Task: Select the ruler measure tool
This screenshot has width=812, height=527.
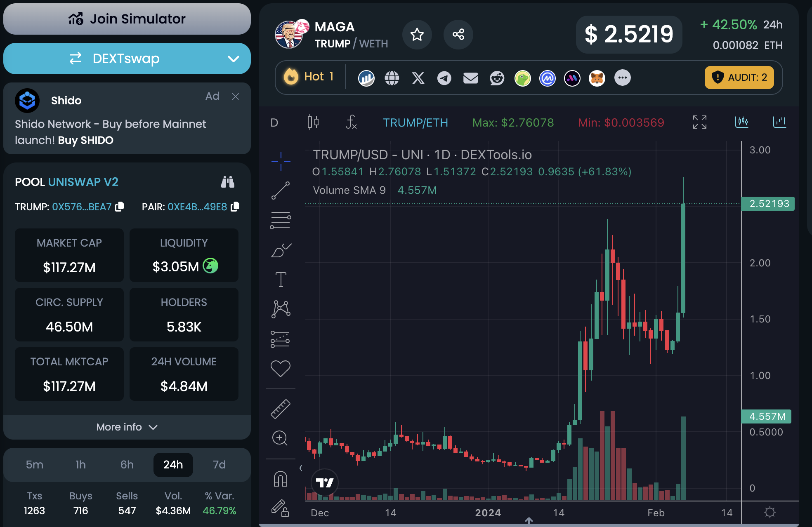Action: (x=281, y=409)
